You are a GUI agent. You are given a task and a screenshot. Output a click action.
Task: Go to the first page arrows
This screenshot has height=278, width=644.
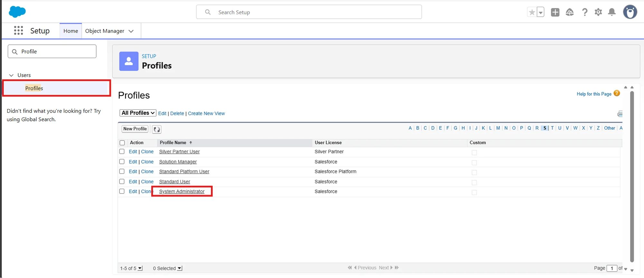[x=350, y=268]
